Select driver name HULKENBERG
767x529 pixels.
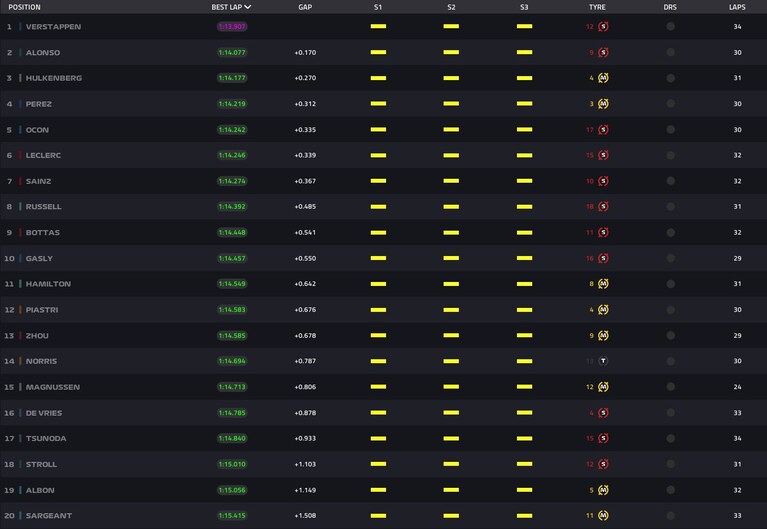(x=54, y=78)
